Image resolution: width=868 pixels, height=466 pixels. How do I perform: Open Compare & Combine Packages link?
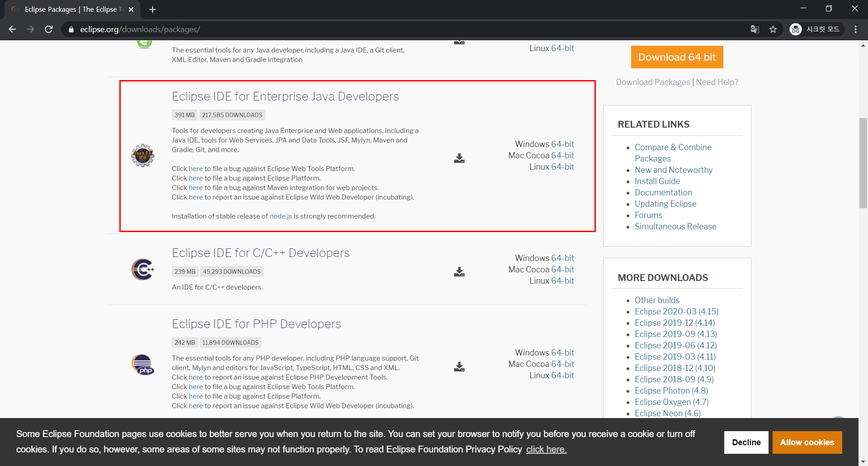pyautogui.click(x=673, y=153)
